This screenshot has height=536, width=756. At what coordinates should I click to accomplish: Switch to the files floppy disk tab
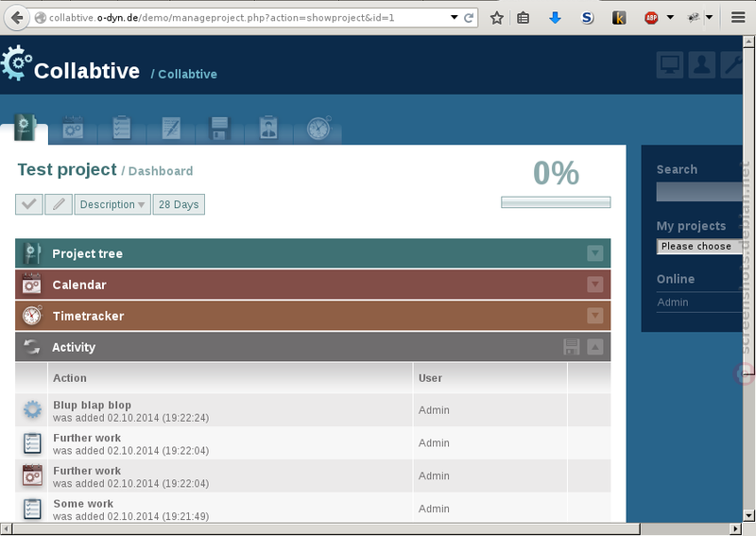click(x=219, y=128)
